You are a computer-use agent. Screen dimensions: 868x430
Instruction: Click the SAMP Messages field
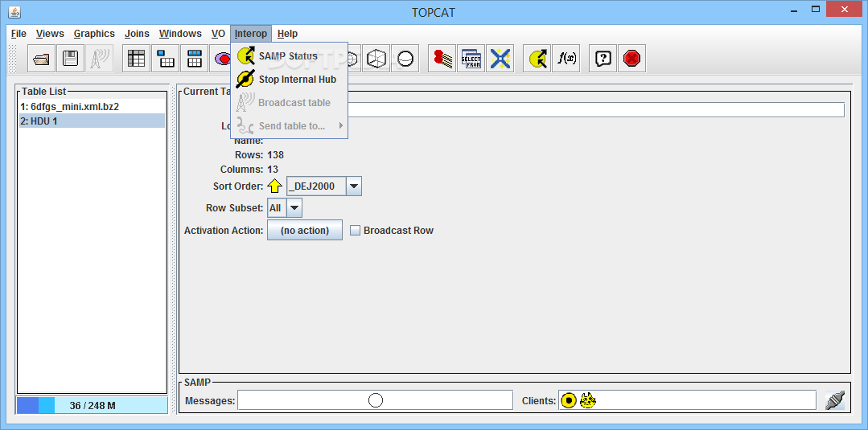click(376, 400)
